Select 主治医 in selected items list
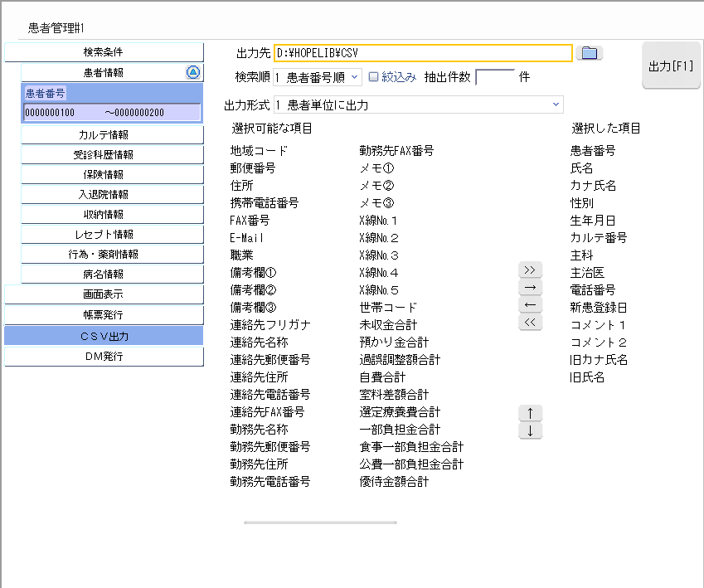704x588 pixels. click(587, 273)
